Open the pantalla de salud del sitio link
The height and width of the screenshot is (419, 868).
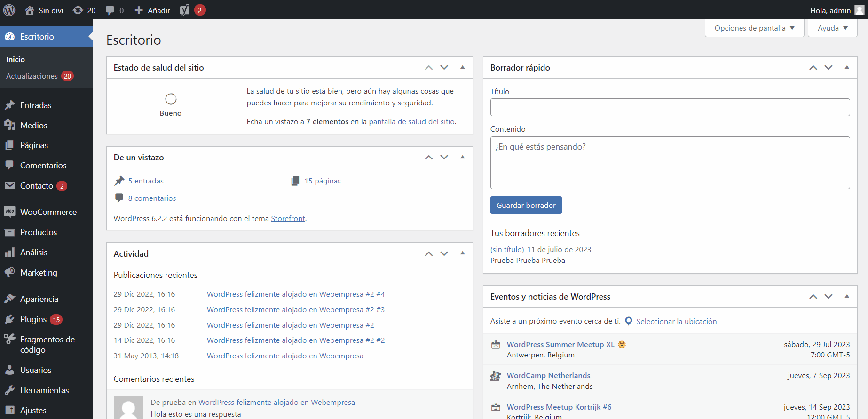point(411,122)
